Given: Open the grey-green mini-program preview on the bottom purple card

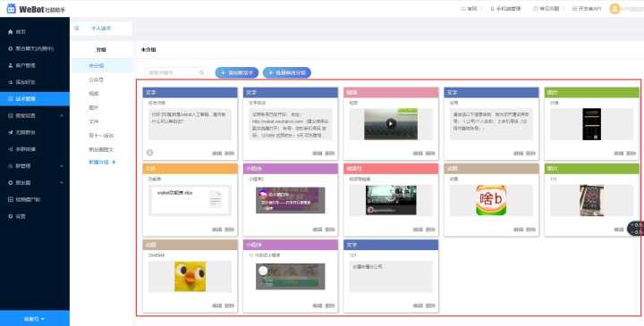Looking at the screenshot, I should point(291,276).
